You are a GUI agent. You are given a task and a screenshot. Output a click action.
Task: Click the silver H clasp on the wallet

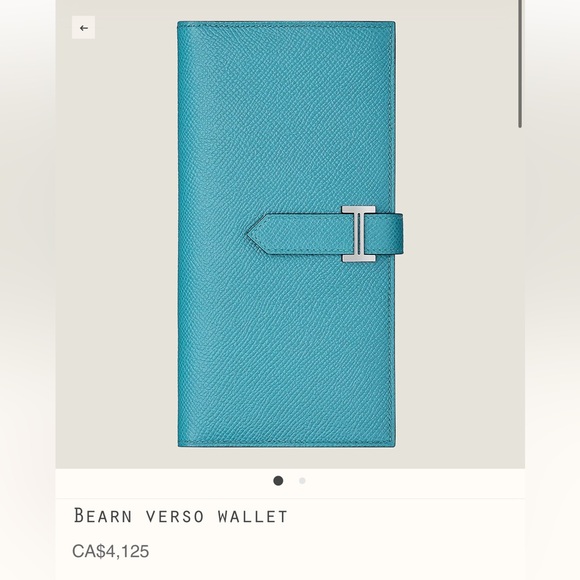point(358,234)
